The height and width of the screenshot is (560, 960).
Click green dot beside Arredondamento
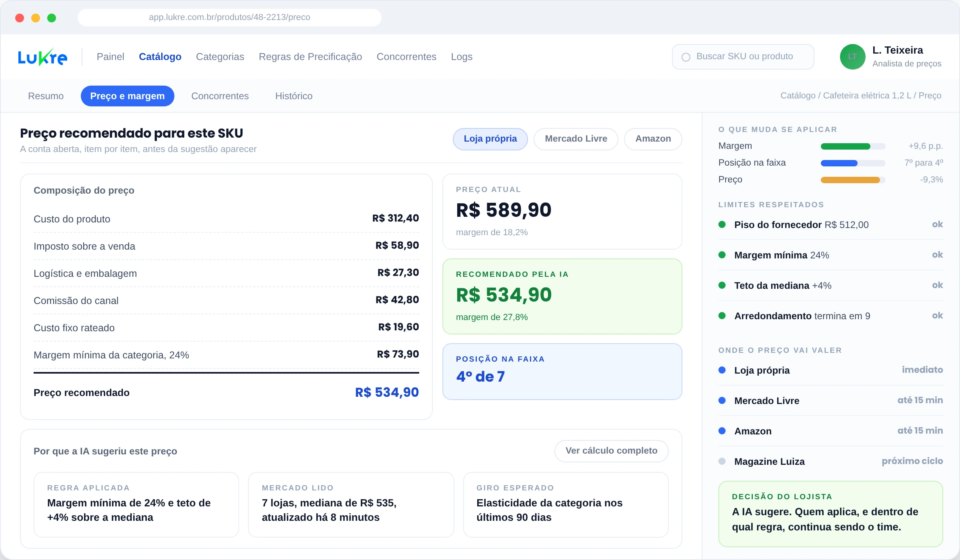(722, 316)
